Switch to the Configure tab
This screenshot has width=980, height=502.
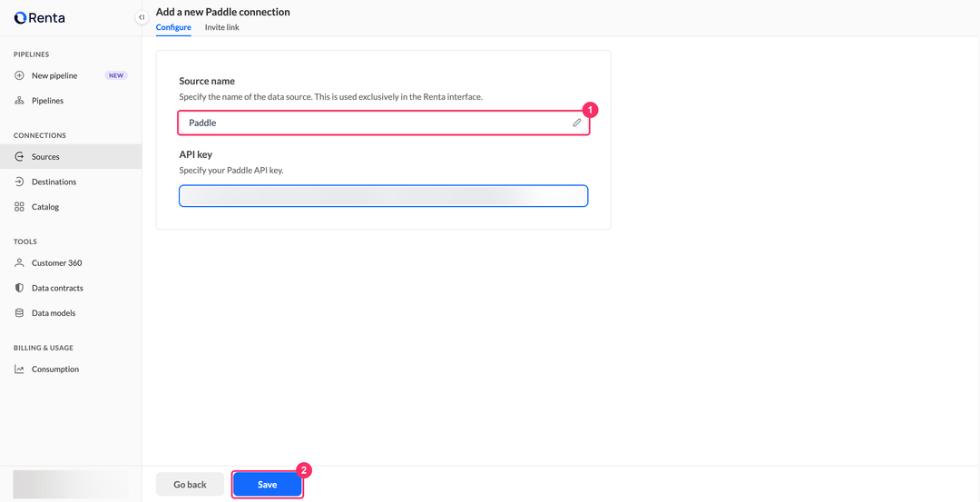tap(173, 27)
